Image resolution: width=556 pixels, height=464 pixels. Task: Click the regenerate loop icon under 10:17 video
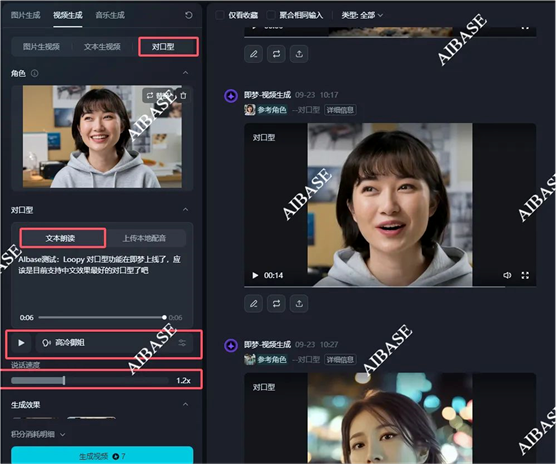[x=276, y=303]
